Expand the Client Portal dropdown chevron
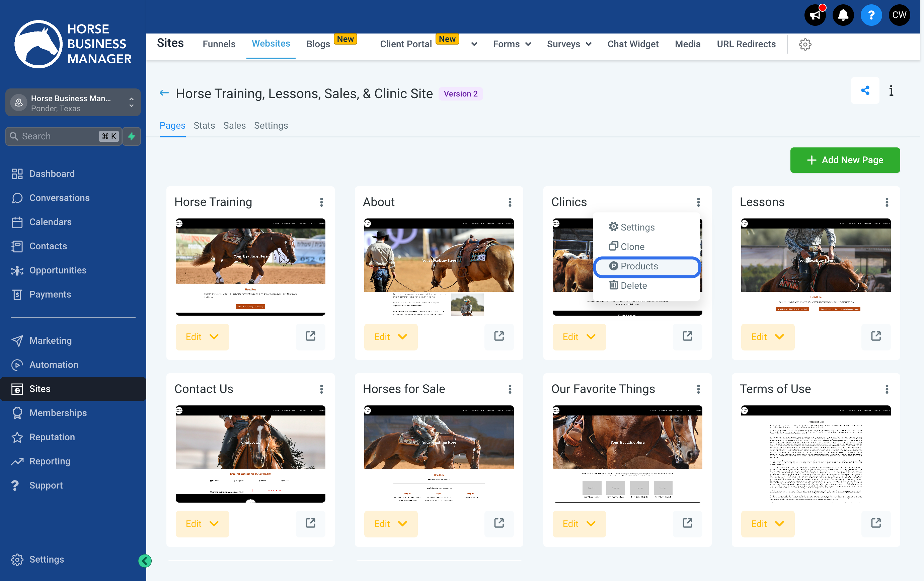This screenshot has width=924, height=581. (474, 44)
